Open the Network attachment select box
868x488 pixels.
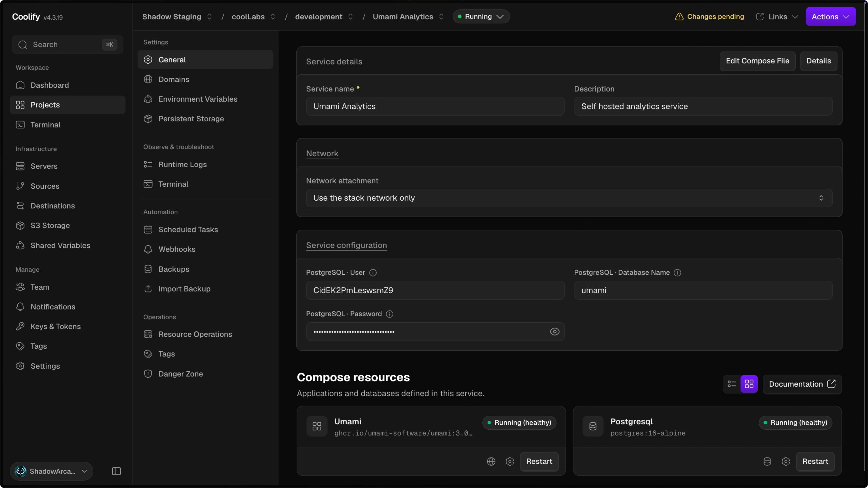(569, 198)
